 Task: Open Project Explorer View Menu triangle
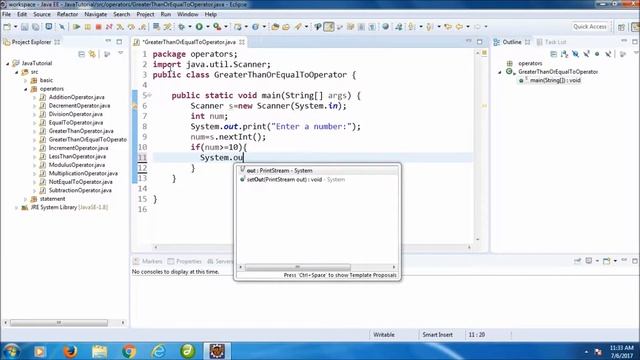[x=120, y=53]
